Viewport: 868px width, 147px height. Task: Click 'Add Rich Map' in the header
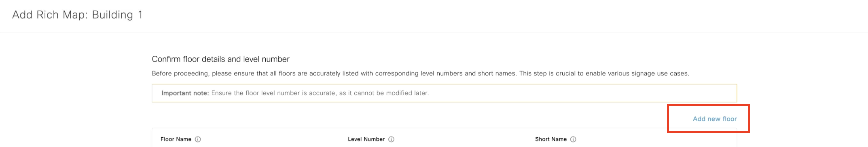click(50, 15)
